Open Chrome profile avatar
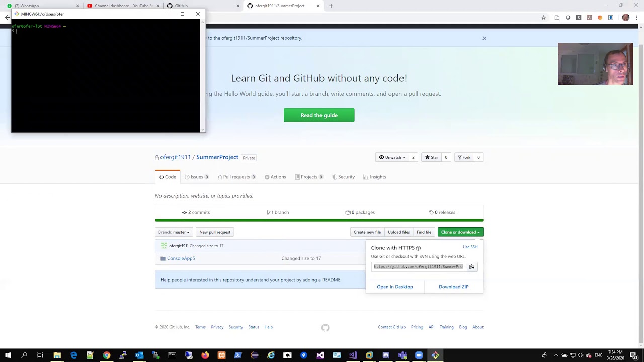Image resolution: width=644 pixels, height=362 pixels. coord(625,18)
